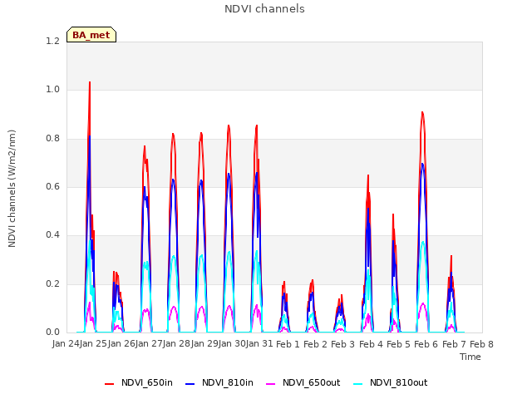The width and height of the screenshot is (532, 399).
Task: Click the Jan 30 axis tick label
Action: click(233, 344)
